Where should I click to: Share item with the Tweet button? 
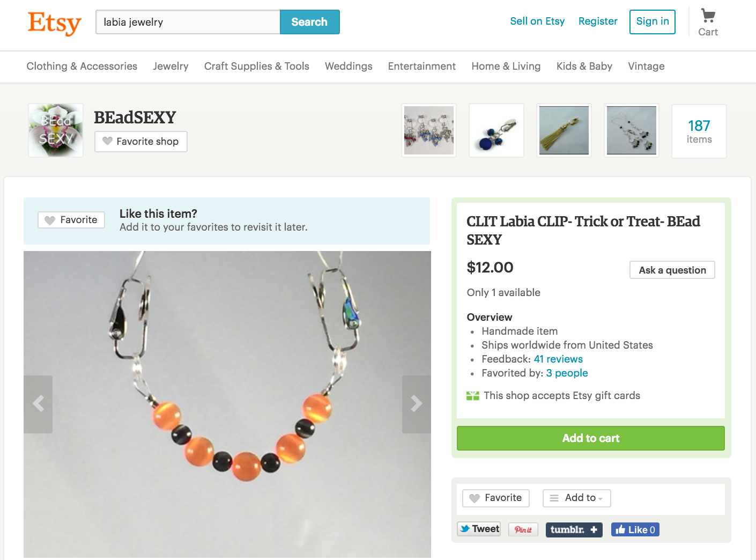coord(479,529)
